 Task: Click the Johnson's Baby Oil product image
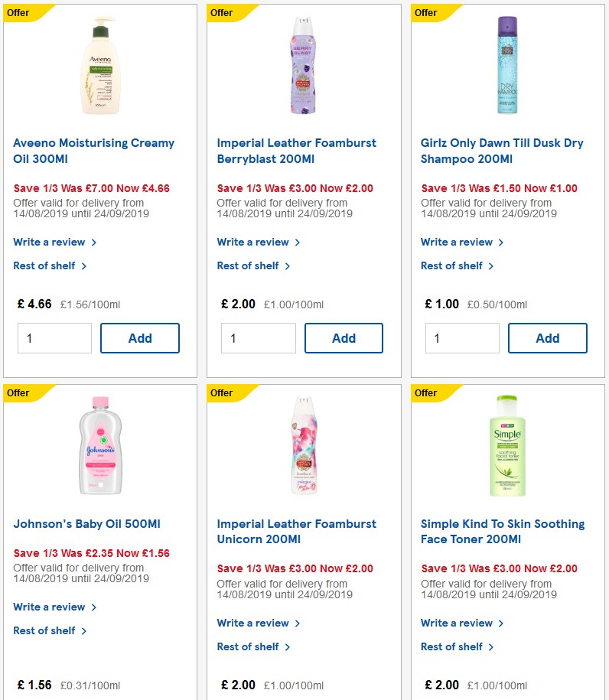[x=99, y=446]
